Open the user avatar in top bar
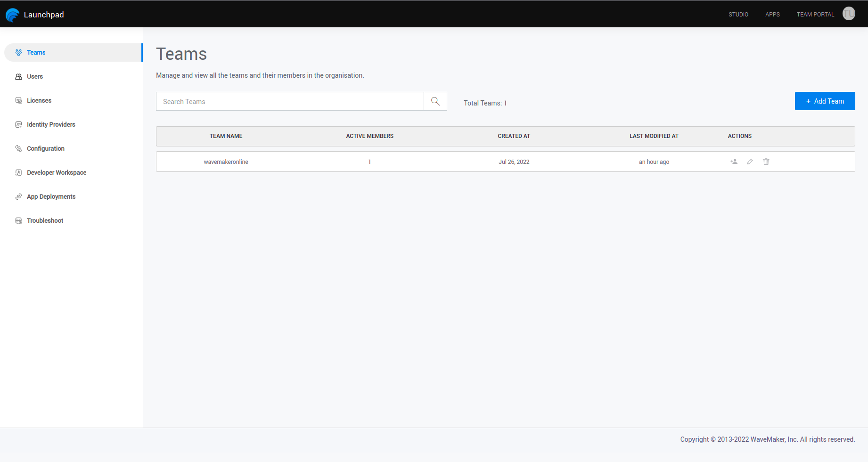The height and width of the screenshot is (462, 868). [x=848, y=14]
